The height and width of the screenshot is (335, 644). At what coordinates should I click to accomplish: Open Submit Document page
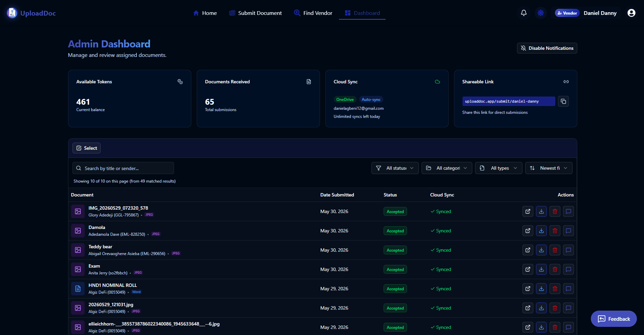click(256, 13)
